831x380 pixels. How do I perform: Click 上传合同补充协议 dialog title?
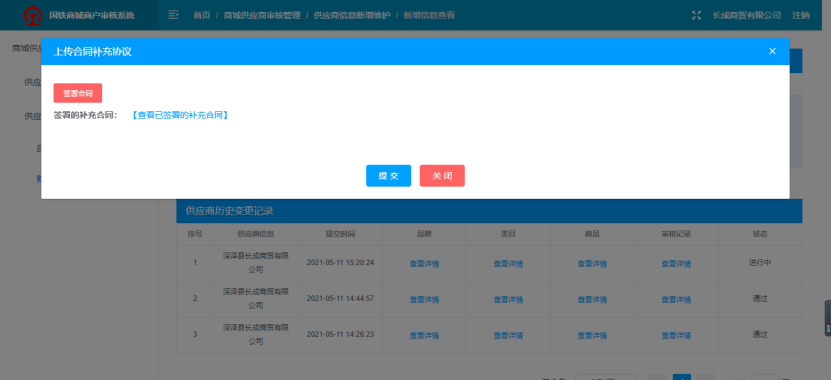pyautogui.click(x=93, y=51)
